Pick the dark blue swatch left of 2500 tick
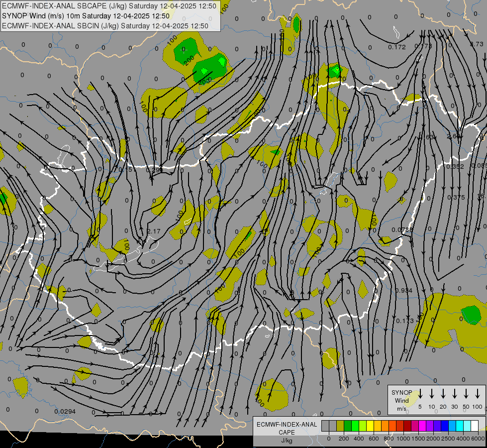 pos(445,426)
